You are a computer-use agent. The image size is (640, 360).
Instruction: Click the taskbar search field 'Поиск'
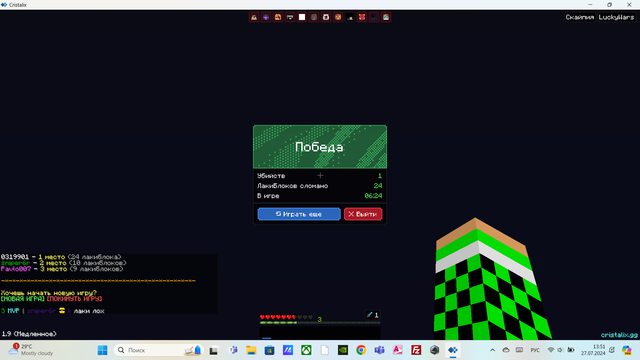[x=158, y=350]
